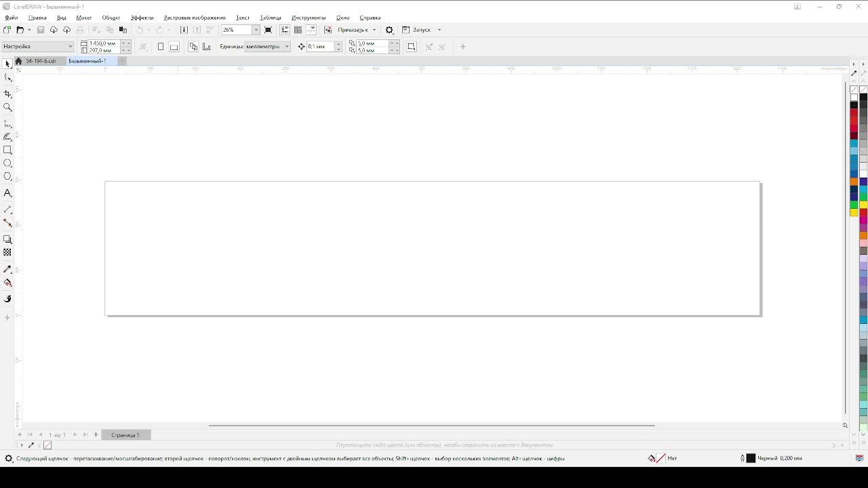Pick the green palette swatch
The width and height of the screenshot is (868, 488).
pyautogui.click(x=854, y=205)
